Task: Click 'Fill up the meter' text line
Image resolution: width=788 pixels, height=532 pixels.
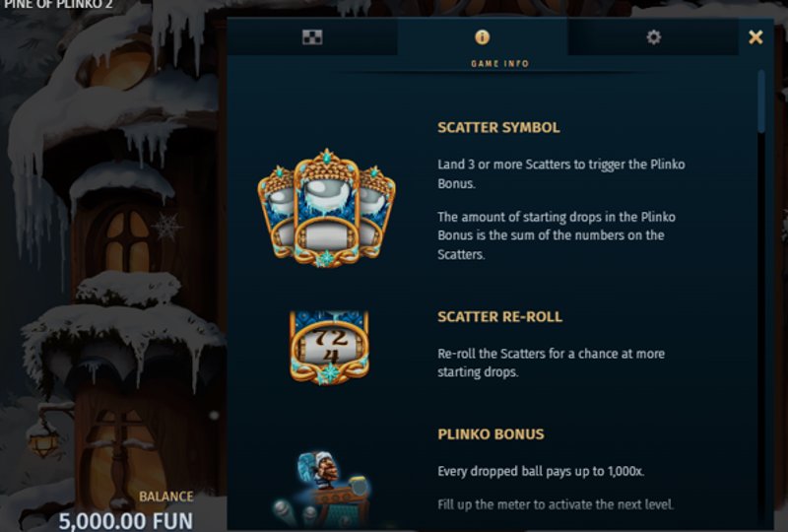Action: [x=556, y=504]
